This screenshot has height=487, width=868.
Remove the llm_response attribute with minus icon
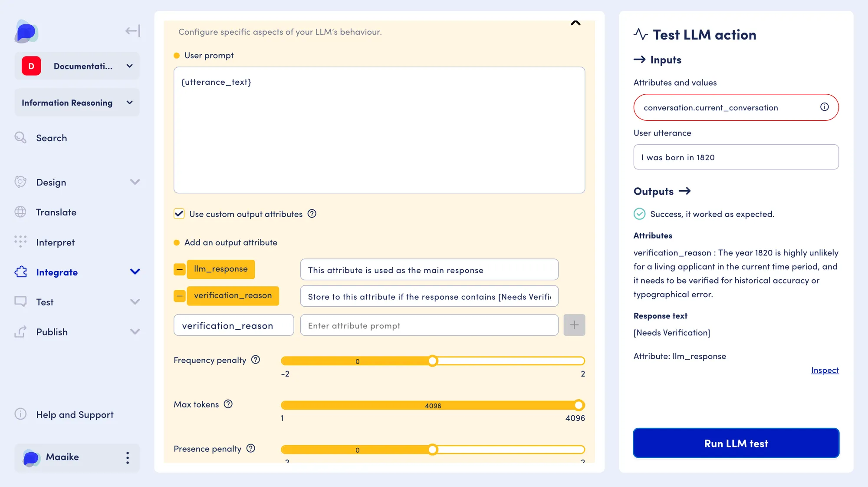coord(180,269)
